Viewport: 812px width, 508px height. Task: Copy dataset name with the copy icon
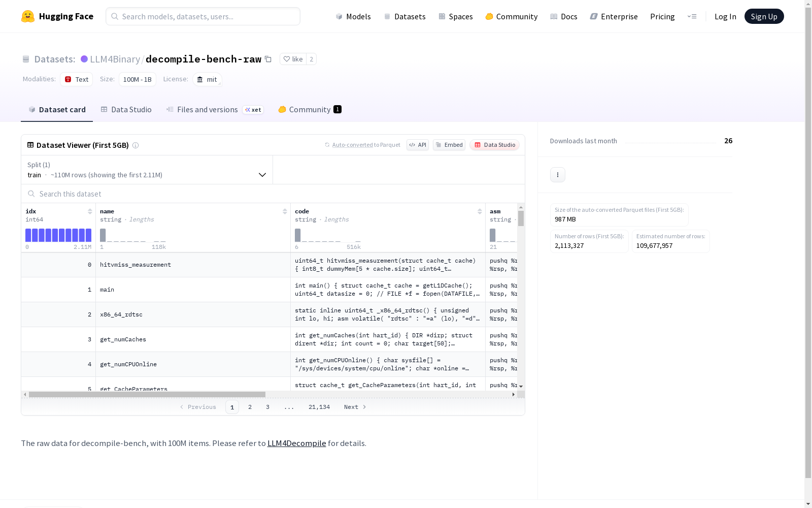[268, 59]
